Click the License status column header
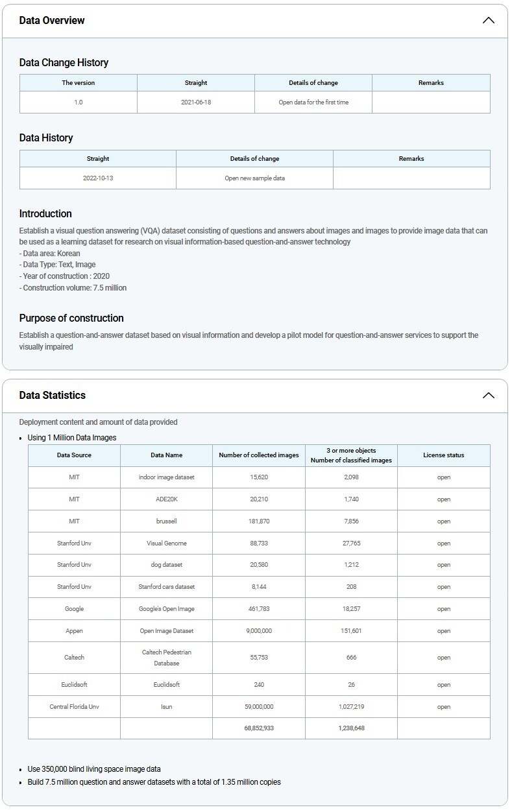 tap(443, 455)
